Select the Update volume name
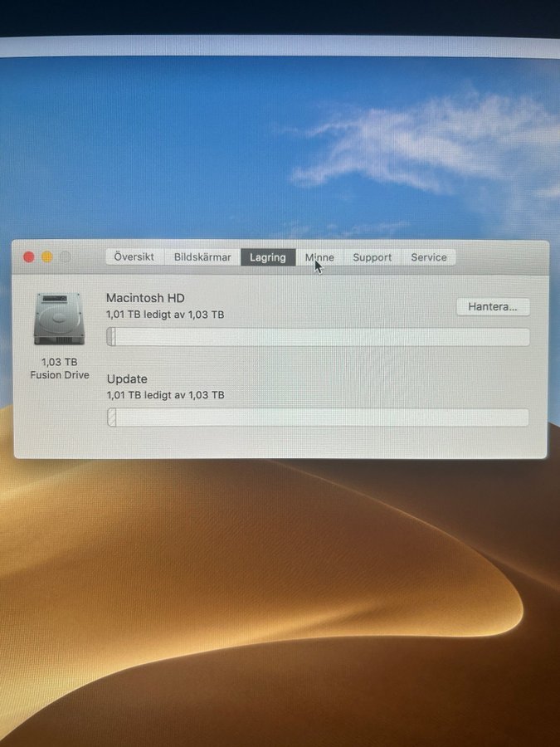560x747 pixels. [x=127, y=378]
